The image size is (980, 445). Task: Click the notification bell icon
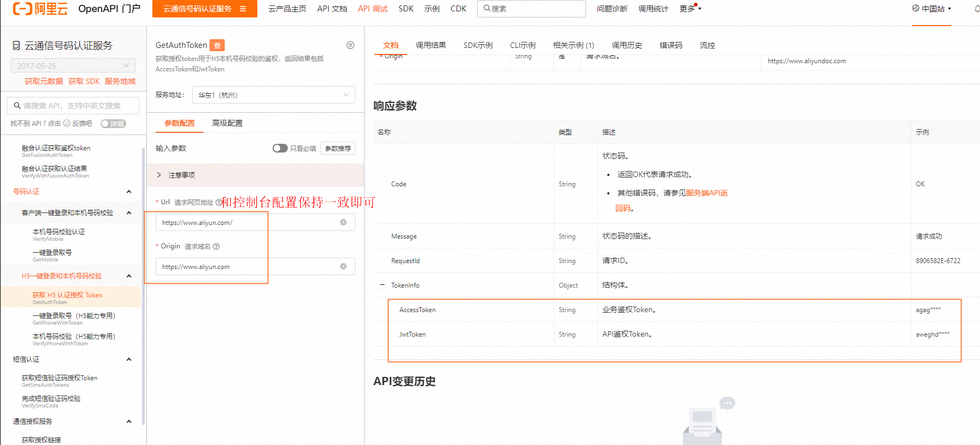977,8
